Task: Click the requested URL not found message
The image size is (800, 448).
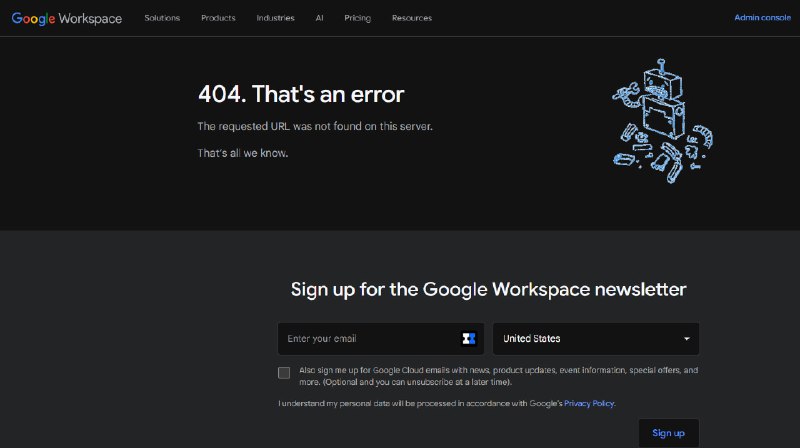Action: [x=315, y=127]
